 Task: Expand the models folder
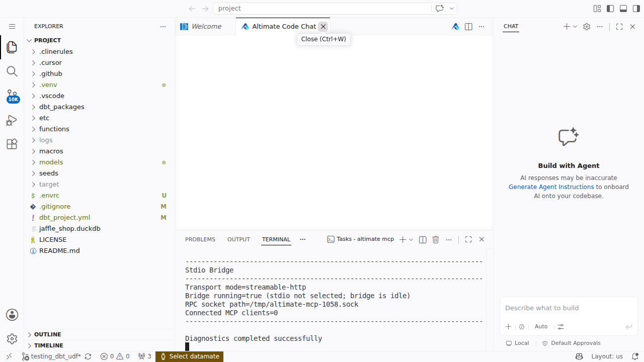100,162
